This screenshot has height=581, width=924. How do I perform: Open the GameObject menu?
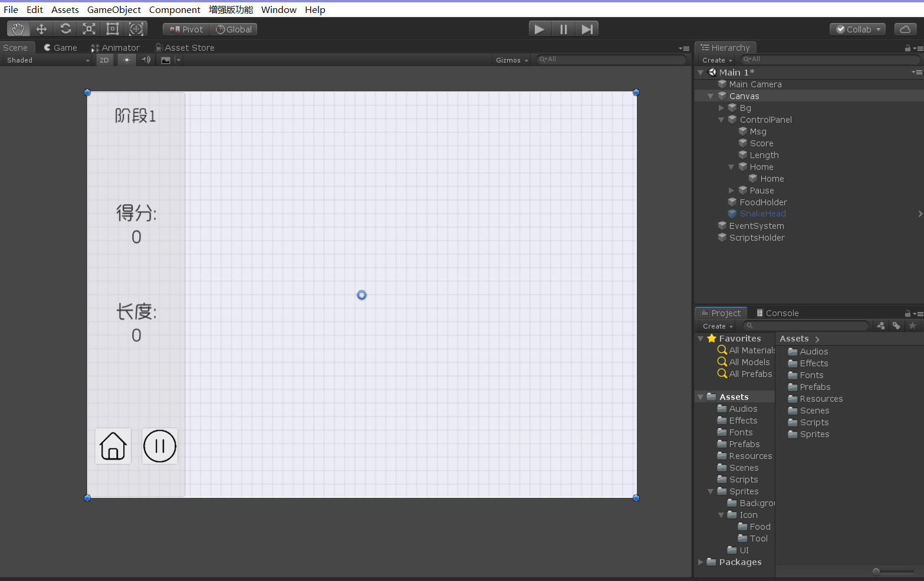[114, 9]
